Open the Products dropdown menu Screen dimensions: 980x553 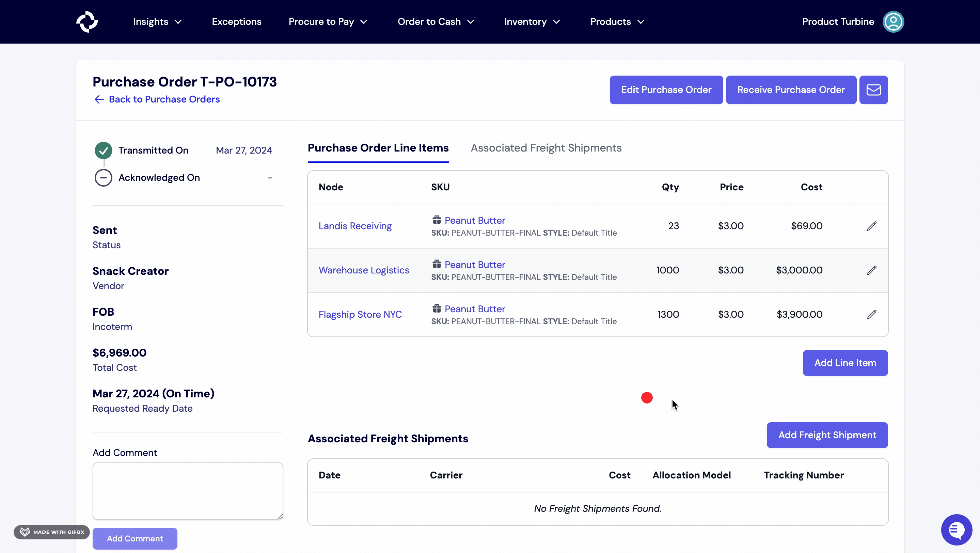[617, 22]
